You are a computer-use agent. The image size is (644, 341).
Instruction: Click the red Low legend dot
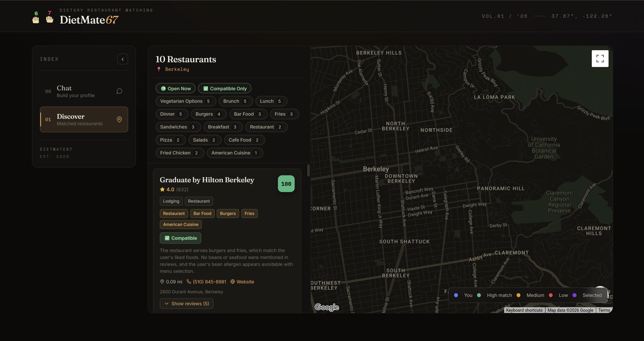point(551,295)
